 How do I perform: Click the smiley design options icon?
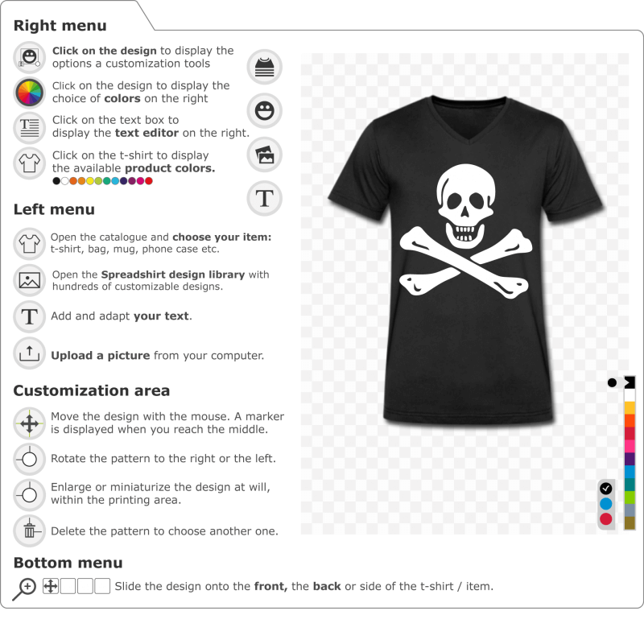pyautogui.click(x=29, y=57)
